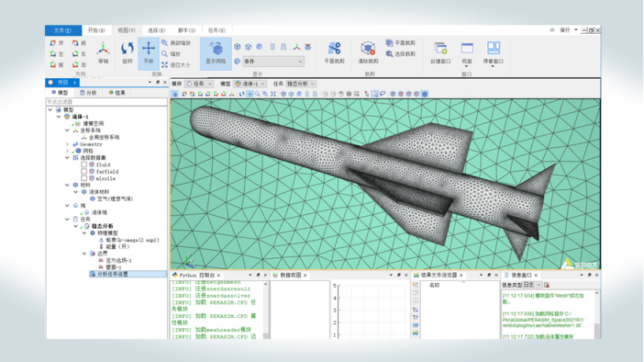Open 压力远场-1 boundary item
Viewport: 644px width, 362px height.
(118, 260)
